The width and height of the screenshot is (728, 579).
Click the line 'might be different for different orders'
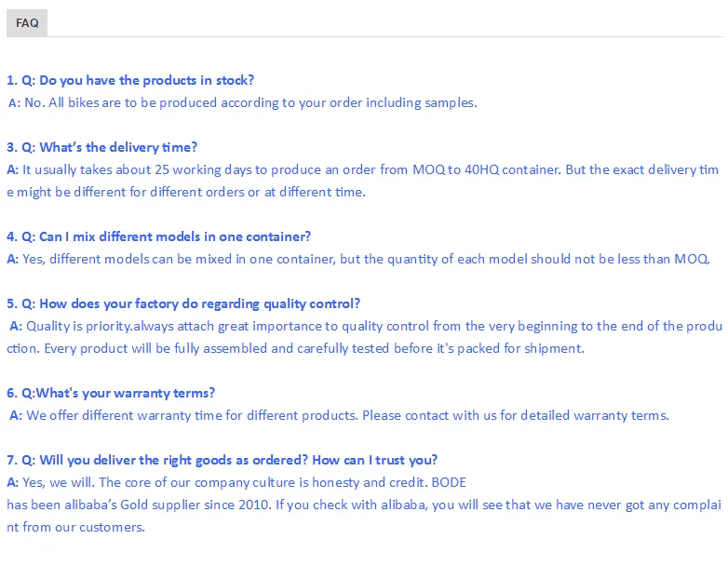tap(186, 192)
